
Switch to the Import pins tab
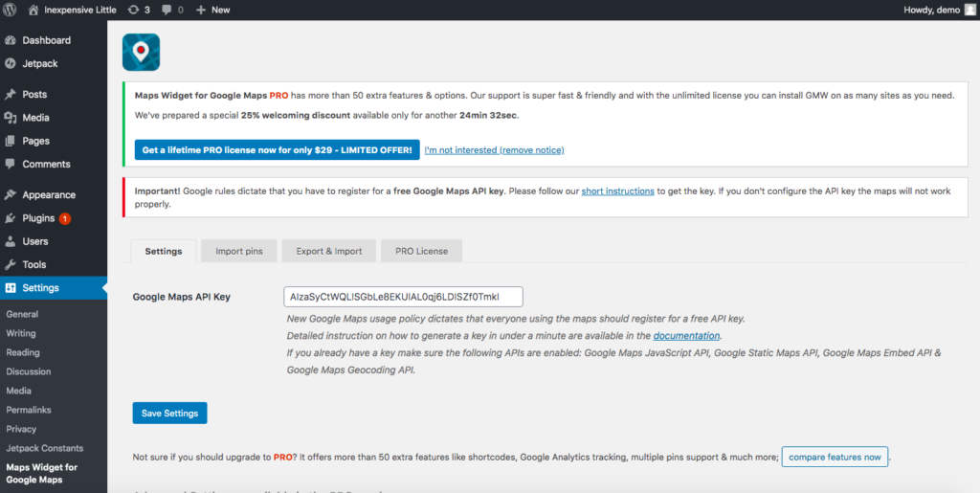click(238, 251)
